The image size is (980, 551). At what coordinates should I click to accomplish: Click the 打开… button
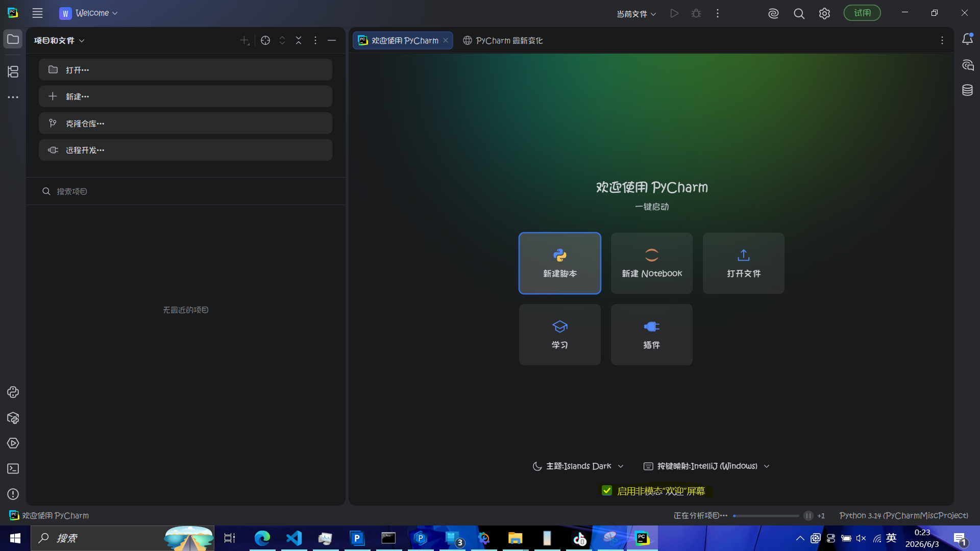185,70
